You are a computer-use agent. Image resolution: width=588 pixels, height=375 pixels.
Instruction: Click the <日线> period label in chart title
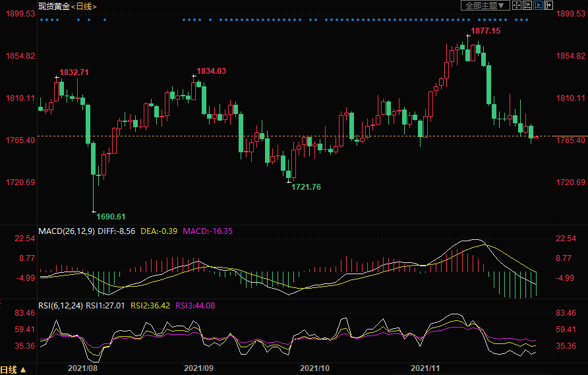point(84,6)
